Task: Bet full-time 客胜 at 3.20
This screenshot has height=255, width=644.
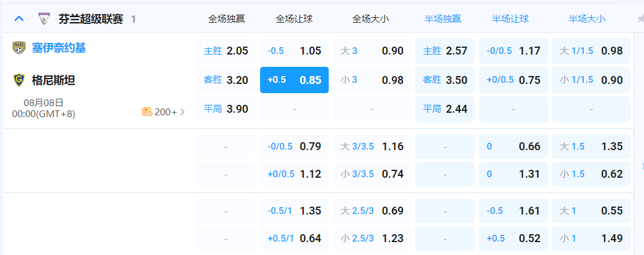Action: click(226, 80)
